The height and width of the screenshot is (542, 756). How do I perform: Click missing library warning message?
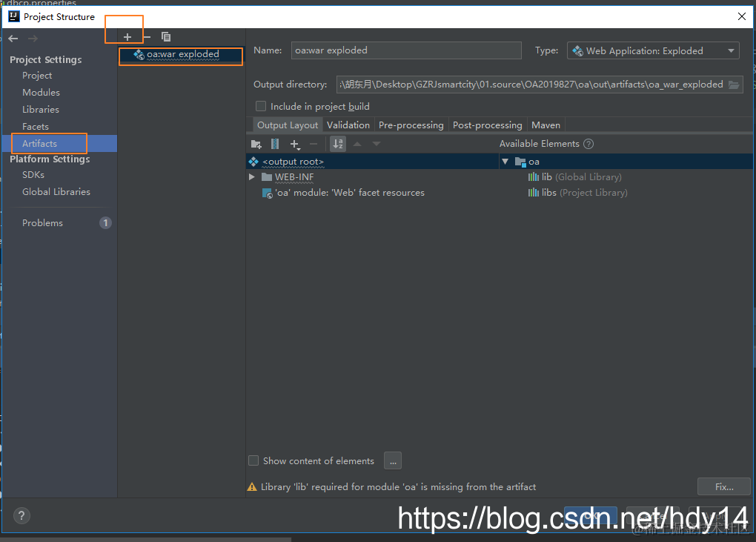pos(398,486)
